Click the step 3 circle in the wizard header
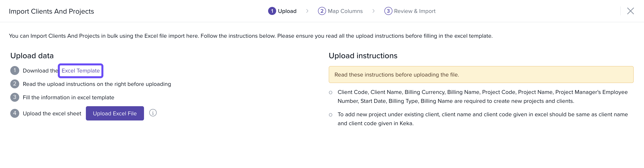Screen dimensions: 644x168 click(388, 11)
